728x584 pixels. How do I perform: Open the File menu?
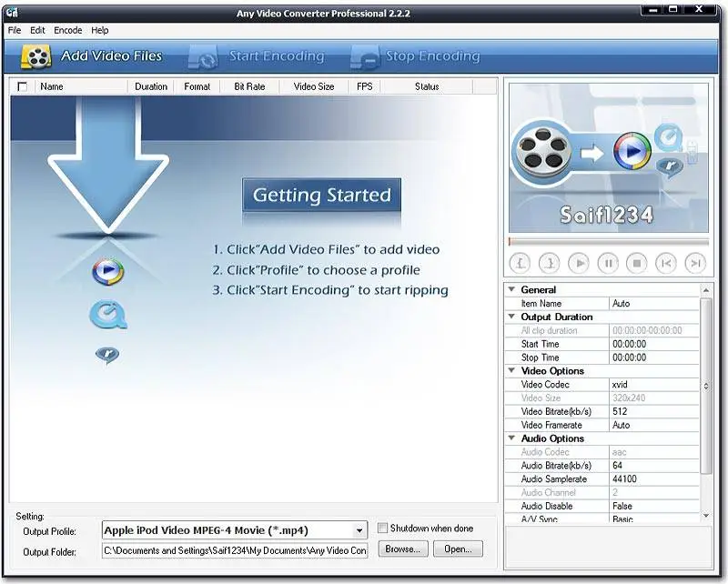coord(15,30)
